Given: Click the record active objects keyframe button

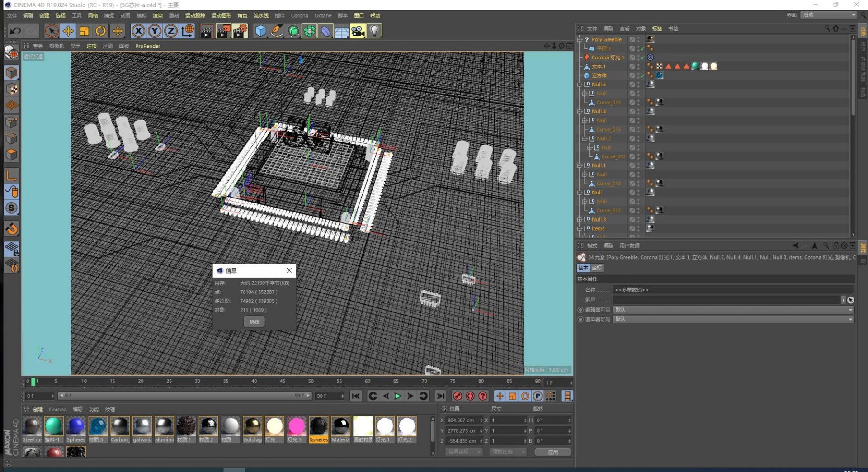Looking at the screenshot, I should pos(458,396).
